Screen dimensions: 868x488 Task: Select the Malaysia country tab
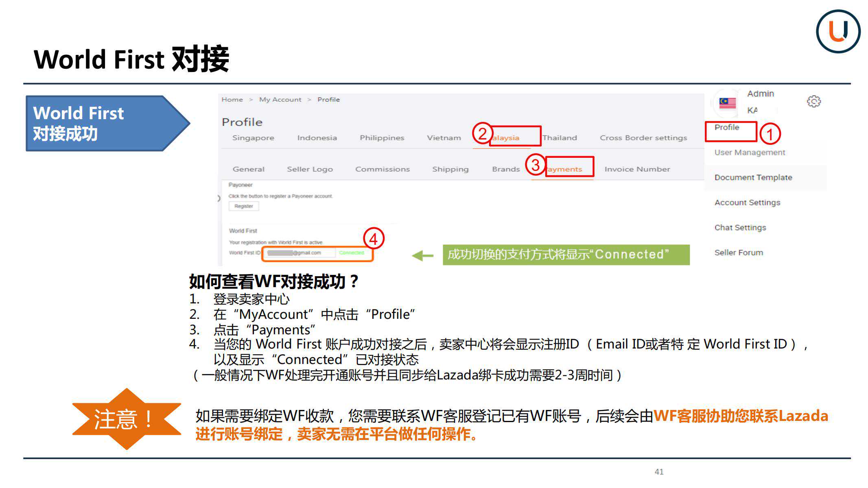[x=506, y=138]
